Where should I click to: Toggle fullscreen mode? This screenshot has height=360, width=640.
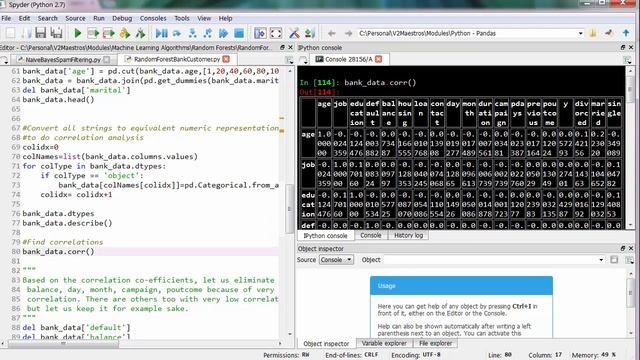[x=276, y=33]
